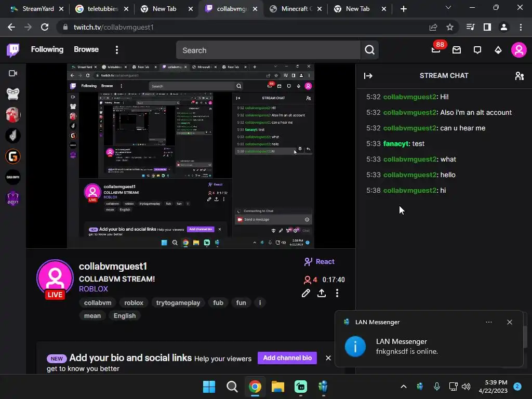Dismiss the bio and social links banner

coord(328,358)
